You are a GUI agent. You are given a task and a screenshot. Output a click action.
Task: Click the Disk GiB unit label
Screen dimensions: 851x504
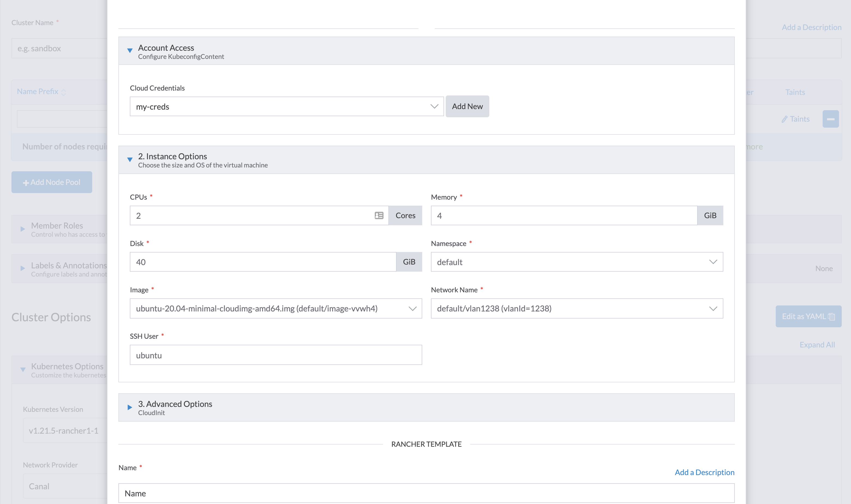coord(409,262)
